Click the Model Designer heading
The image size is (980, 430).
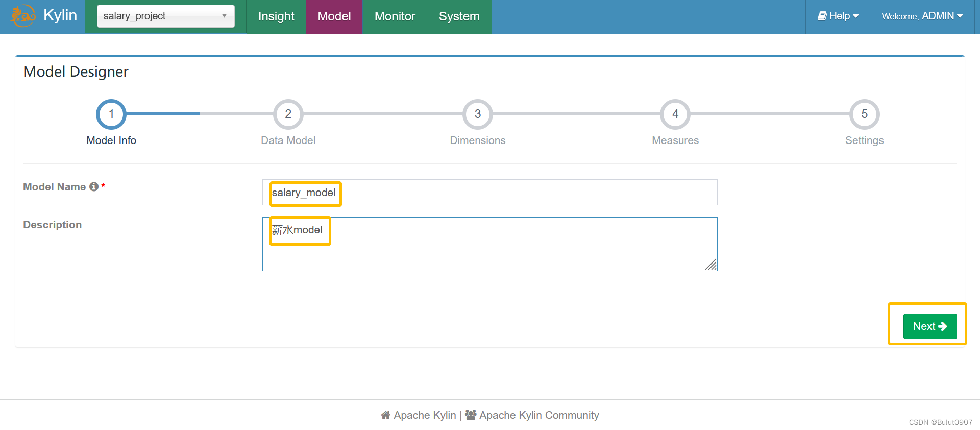(76, 71)
